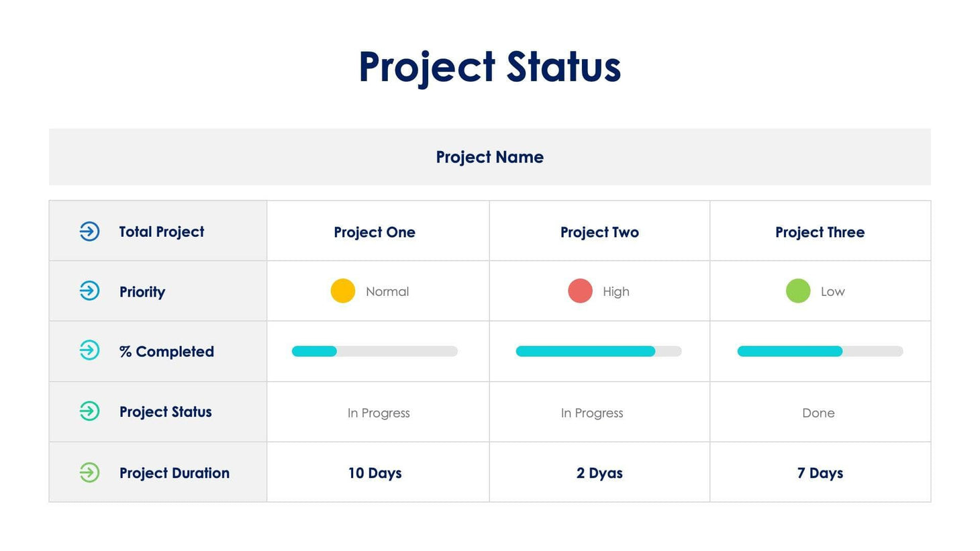Click Project One's completion progress bar
Screen dimensions: 980x551
click(375, 351)
